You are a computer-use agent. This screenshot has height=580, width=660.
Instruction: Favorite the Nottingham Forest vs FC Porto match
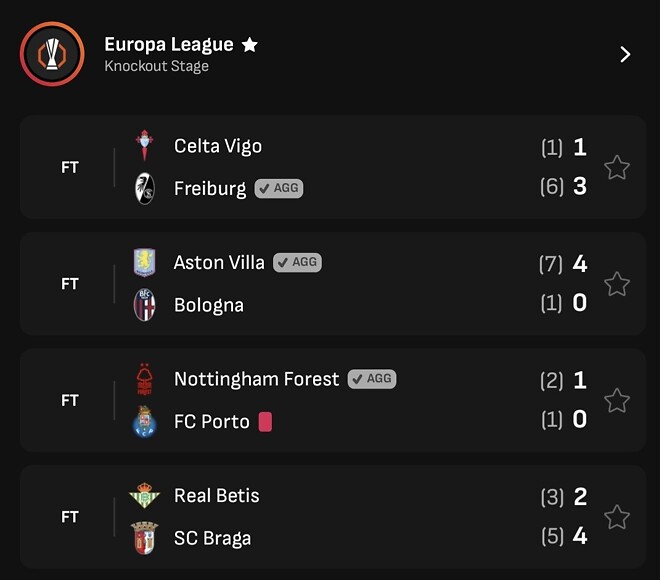click(617, 400)
